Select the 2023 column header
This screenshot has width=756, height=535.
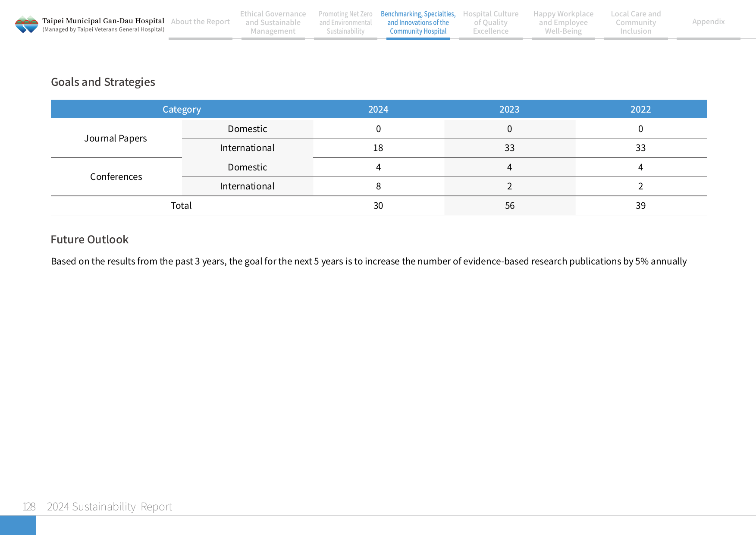[509, 109]
